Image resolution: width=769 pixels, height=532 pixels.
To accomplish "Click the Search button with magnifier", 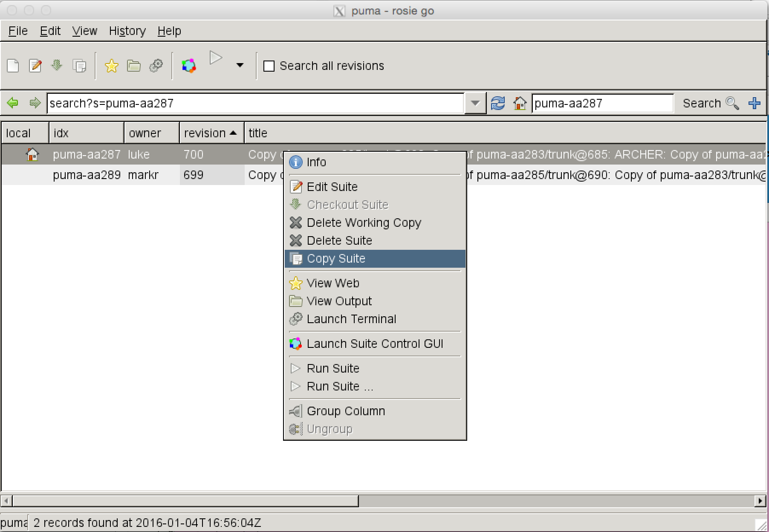I will [711, 103].
